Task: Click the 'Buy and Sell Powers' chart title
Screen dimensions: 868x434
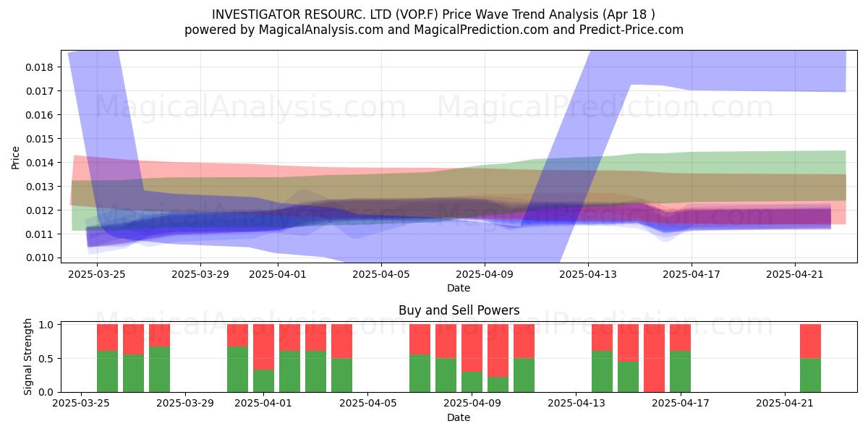Action: [x=459, y=311]
